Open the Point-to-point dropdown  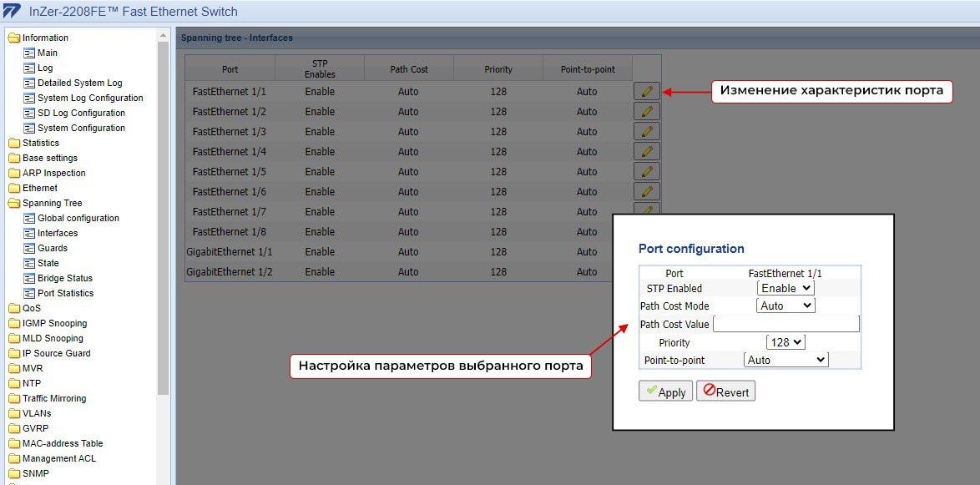786,360
